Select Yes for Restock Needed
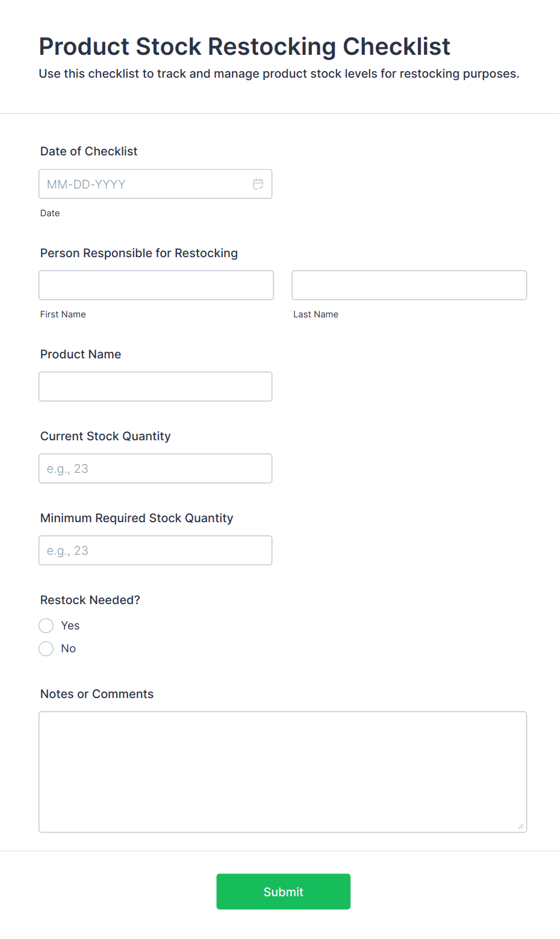Screen dimensions: 560x939 tap(46, 626)
